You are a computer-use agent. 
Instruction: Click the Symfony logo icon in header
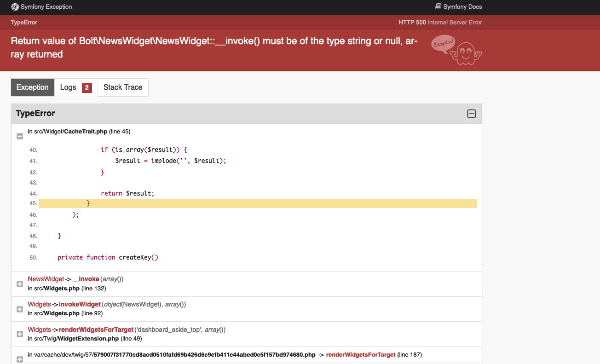coord(15,7)
